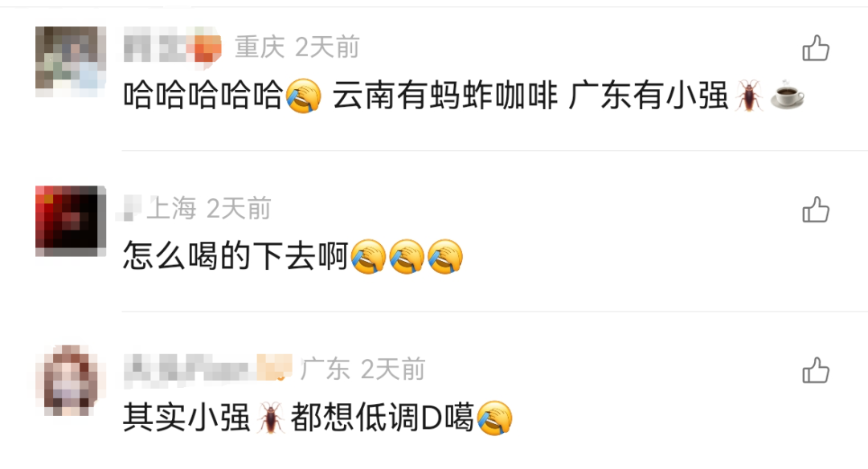Select comment text 哈哈哈哈哈 云南有蚂蚱咖啡

[341, 95]
